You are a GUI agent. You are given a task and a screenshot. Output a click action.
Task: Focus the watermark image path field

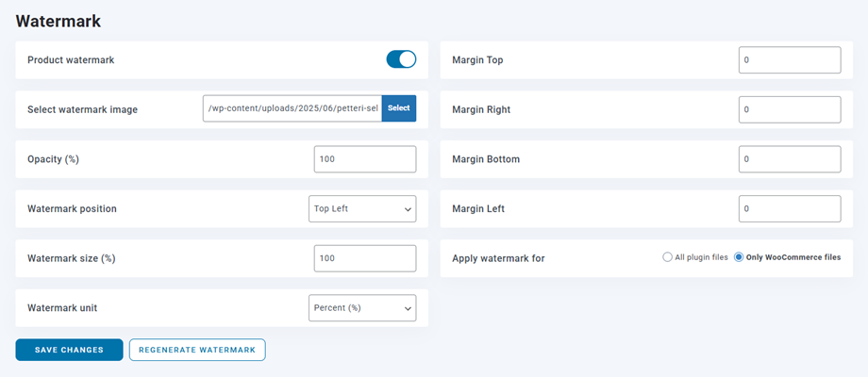click(x=292, y=108)
